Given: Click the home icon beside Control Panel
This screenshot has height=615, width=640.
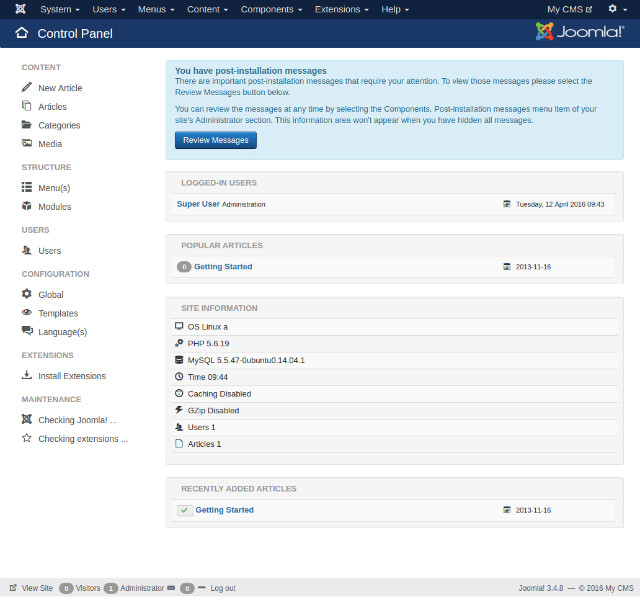Looking at the screenshot, I should coord(21,33).
